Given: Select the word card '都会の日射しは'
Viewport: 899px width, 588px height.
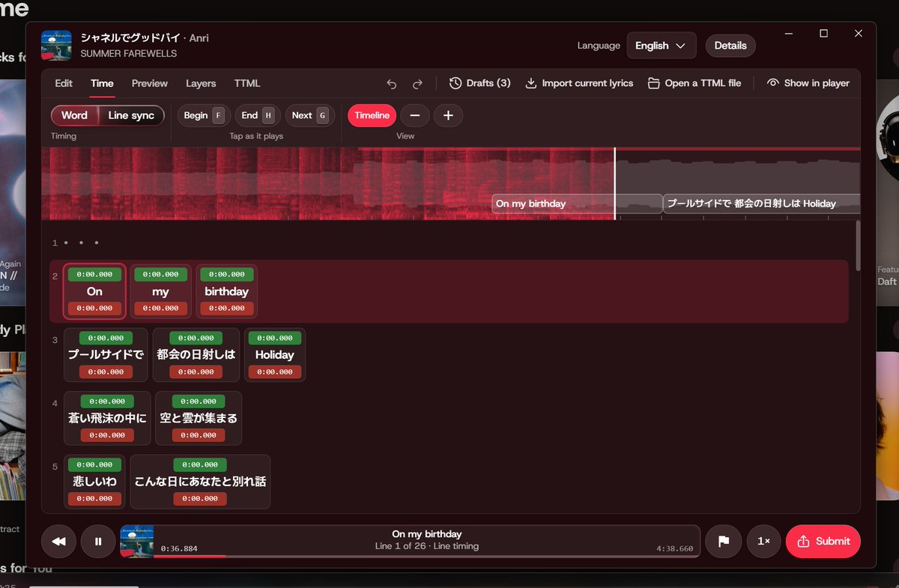Looking at the screenshot, I should point(196,355).
